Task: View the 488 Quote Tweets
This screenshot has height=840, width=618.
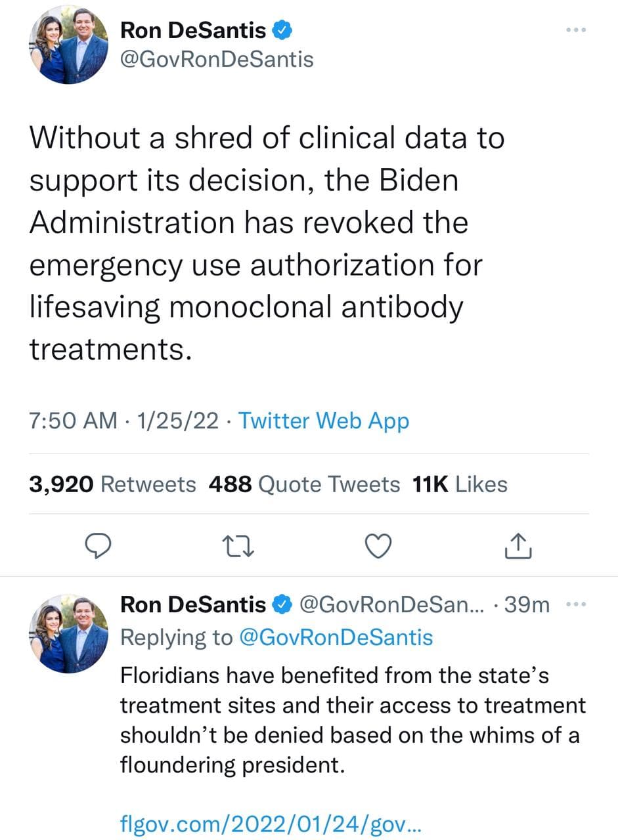Action: (303, 484)
